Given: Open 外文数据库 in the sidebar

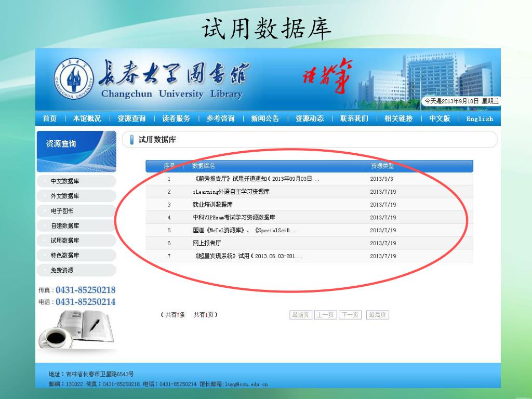Looking at the screenshot, I should 76,196.
